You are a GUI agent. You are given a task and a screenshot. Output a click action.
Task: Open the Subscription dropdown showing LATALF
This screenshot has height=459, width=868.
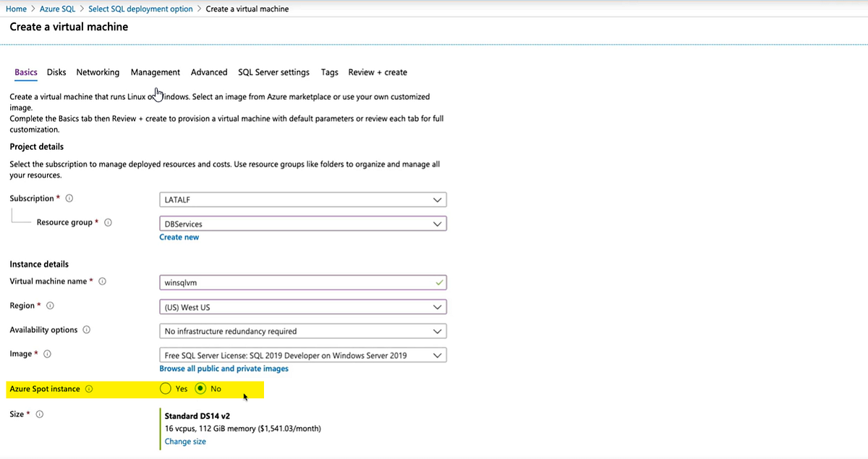[x=302, y=199]
